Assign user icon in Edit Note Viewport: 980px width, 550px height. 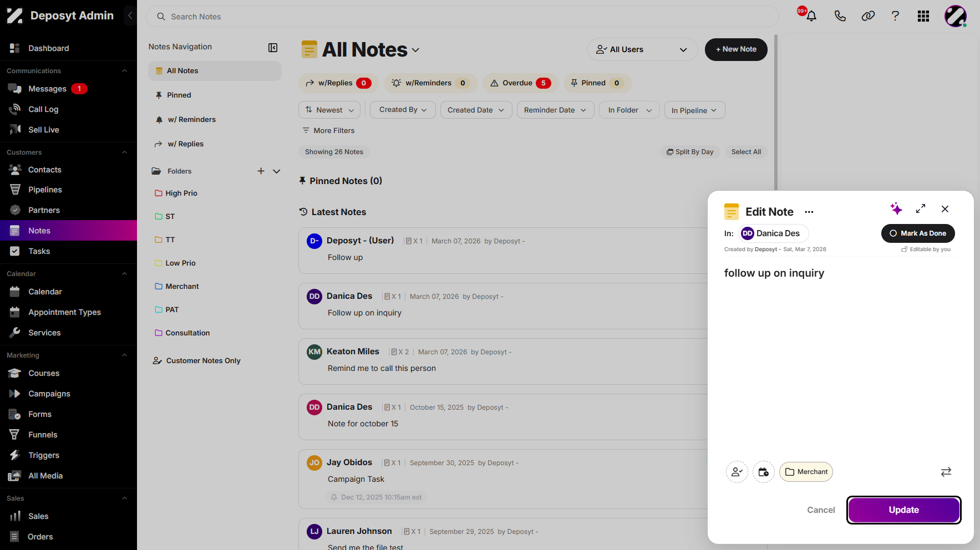tap(737, 472)
